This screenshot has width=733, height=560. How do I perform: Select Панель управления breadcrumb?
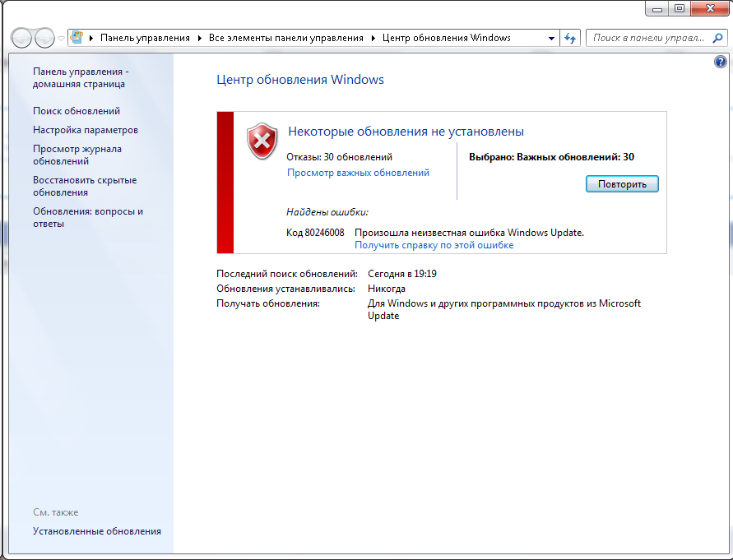pyautogui.click(x=145, y=38)
